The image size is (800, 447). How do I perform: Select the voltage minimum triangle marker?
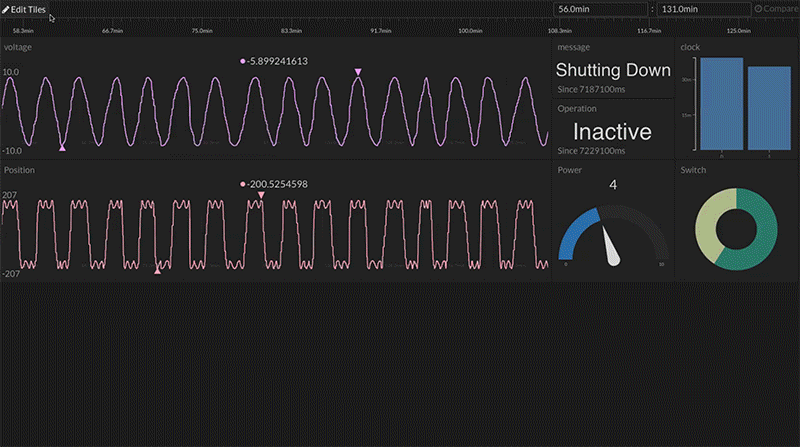pos(62,148)
